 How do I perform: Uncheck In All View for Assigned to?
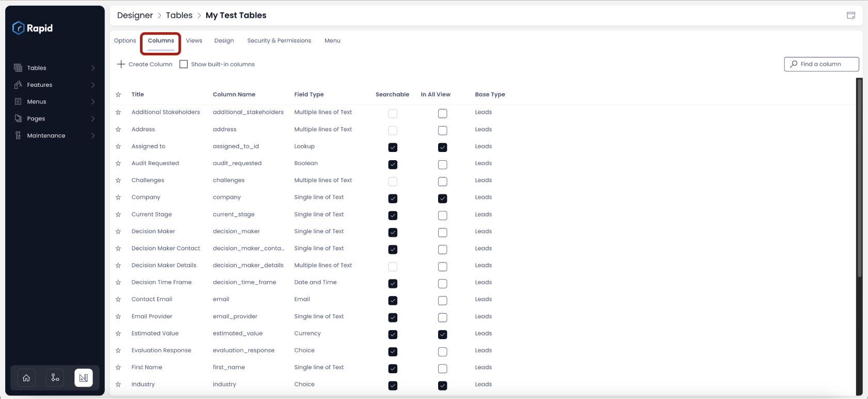[442, 147]
